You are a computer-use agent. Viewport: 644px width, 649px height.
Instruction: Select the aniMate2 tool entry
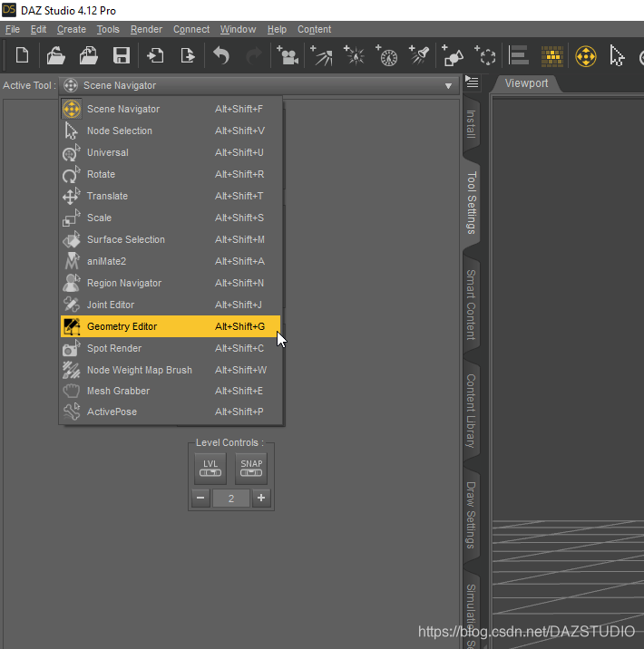coord(171,261)
